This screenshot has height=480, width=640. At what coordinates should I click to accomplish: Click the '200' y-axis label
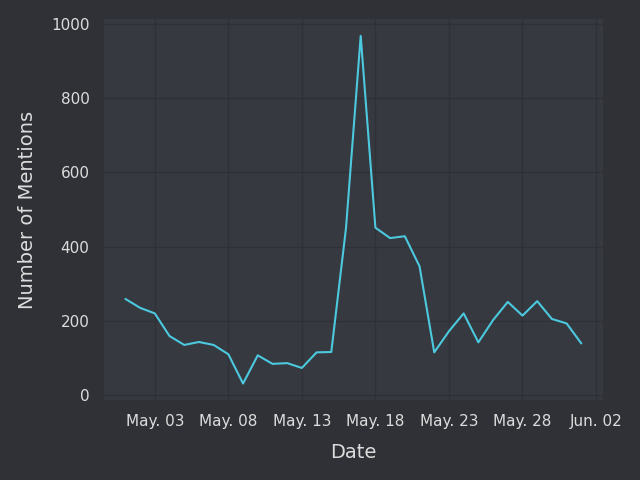[x=75, y=322]
